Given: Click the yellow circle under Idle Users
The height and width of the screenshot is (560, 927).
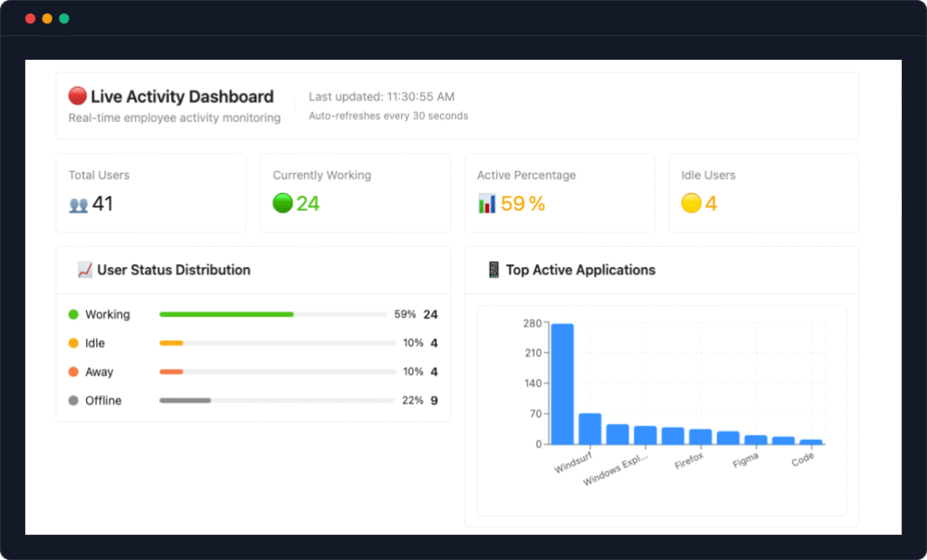Looking at the screenshot, I should (x=691, y=204).
